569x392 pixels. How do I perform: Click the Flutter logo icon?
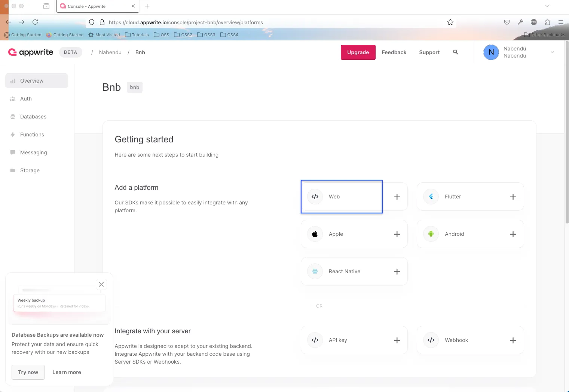(431, 197)
